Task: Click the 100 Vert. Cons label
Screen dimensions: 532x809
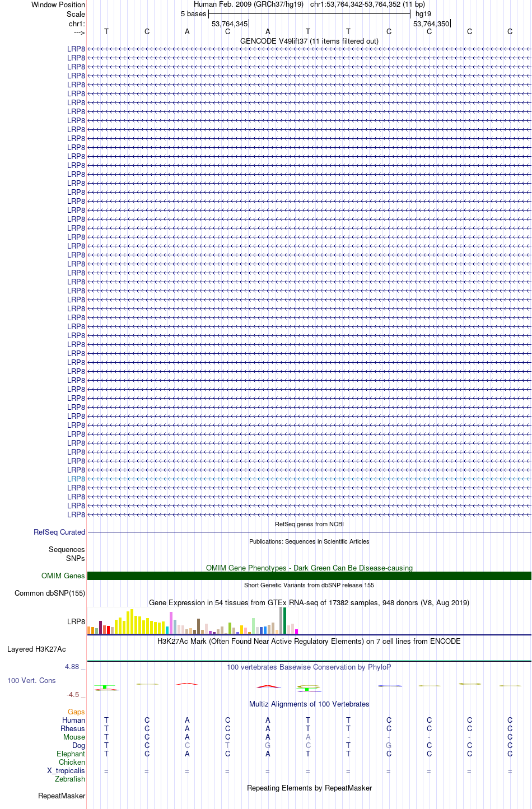Action: click(x=31, y=681)
